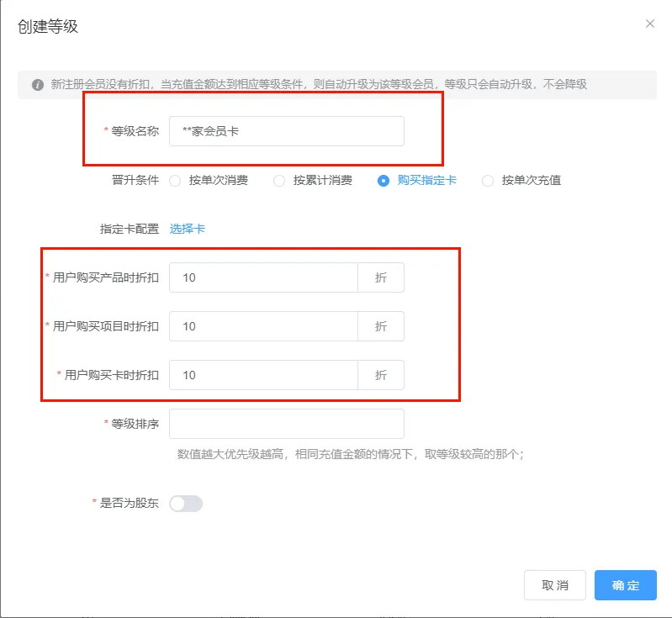Click the 折 suffix beside card discount

pos(381,375)
